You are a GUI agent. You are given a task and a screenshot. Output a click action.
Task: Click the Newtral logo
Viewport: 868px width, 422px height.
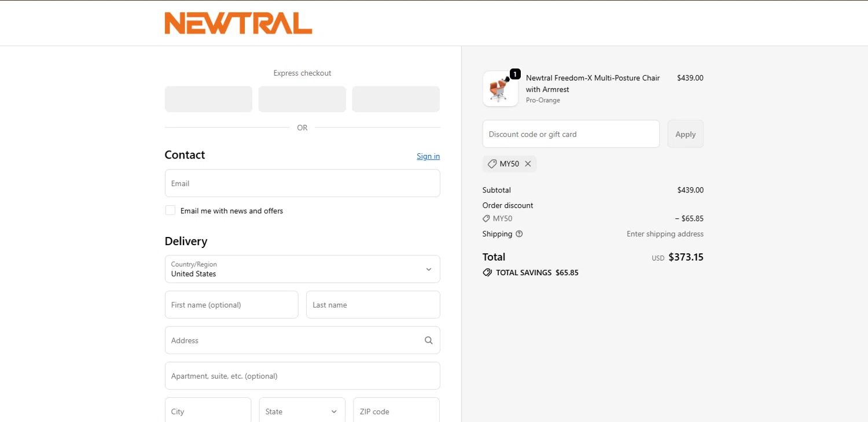238,23
